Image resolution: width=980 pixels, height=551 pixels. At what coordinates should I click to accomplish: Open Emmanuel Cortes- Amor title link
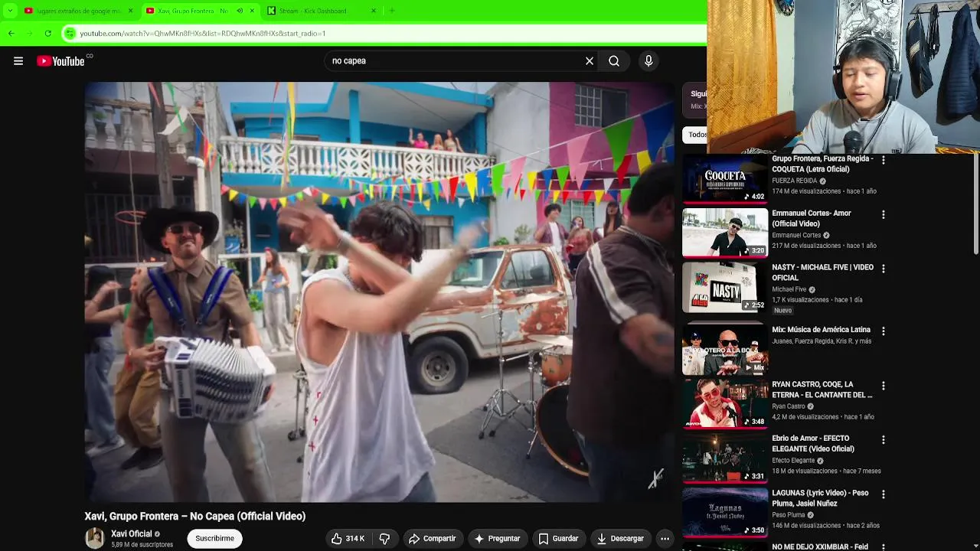[812, 218]
